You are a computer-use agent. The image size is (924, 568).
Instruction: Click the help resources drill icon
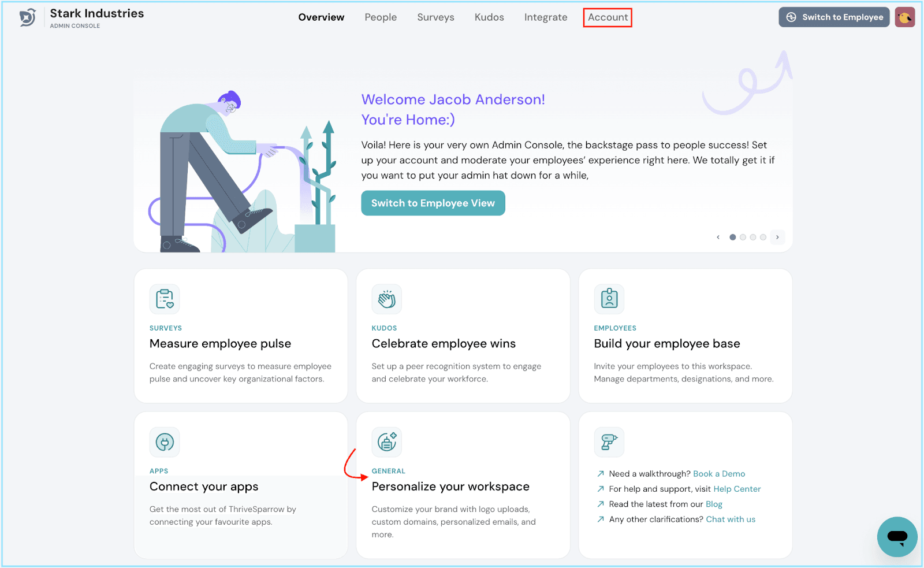coord(609,443)
